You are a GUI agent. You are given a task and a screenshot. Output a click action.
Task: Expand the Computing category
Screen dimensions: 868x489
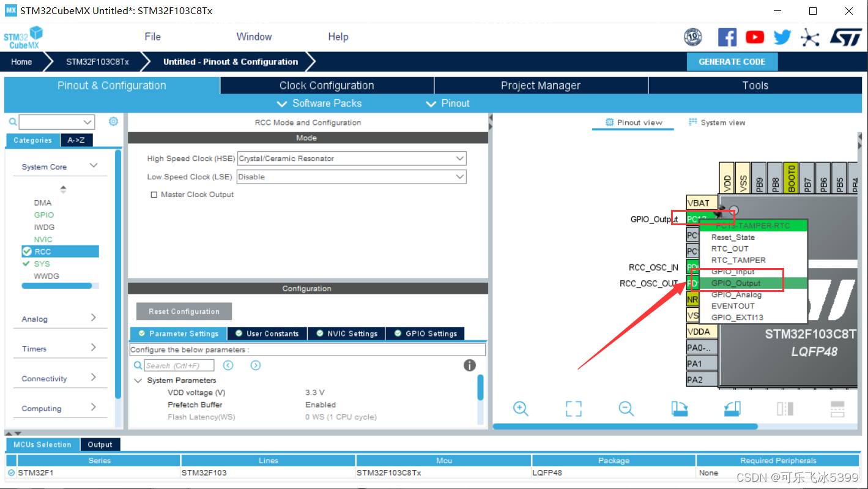coord(94,407)
